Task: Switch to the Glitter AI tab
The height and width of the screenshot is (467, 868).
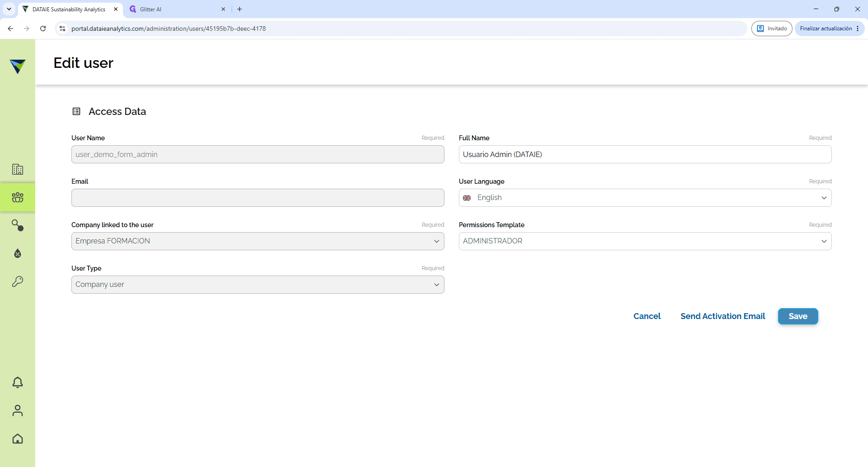Action: (176, 9)
